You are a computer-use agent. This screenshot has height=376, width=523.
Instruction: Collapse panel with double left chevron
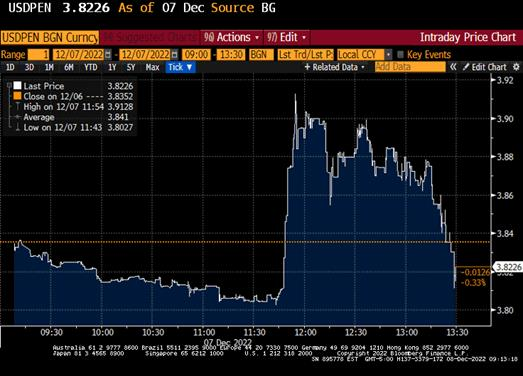click(x=453, y=67)
